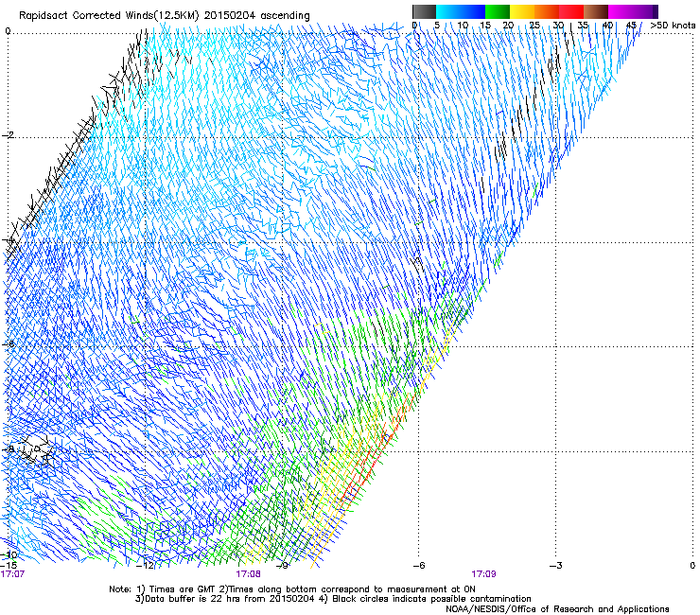
Task: Click the '20' label under the color scale
Action: (x=508, y=26)
